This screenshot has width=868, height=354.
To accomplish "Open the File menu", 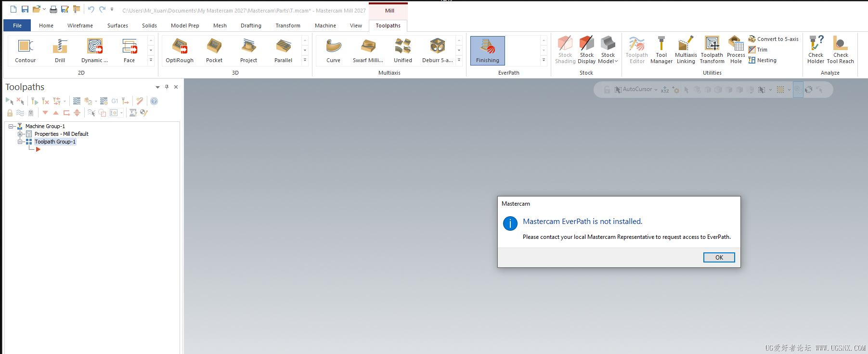I will [x=17, y=26].
